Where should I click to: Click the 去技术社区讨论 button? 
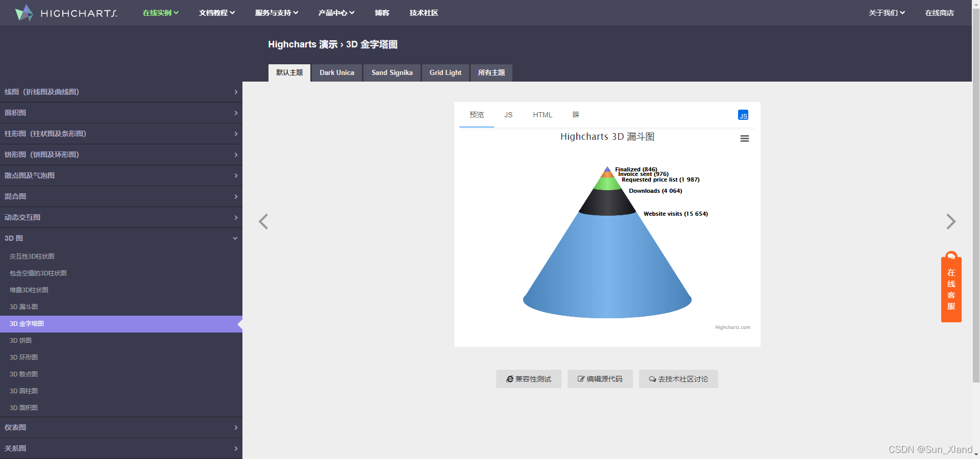pyautogui.click(x=678, y=379)
